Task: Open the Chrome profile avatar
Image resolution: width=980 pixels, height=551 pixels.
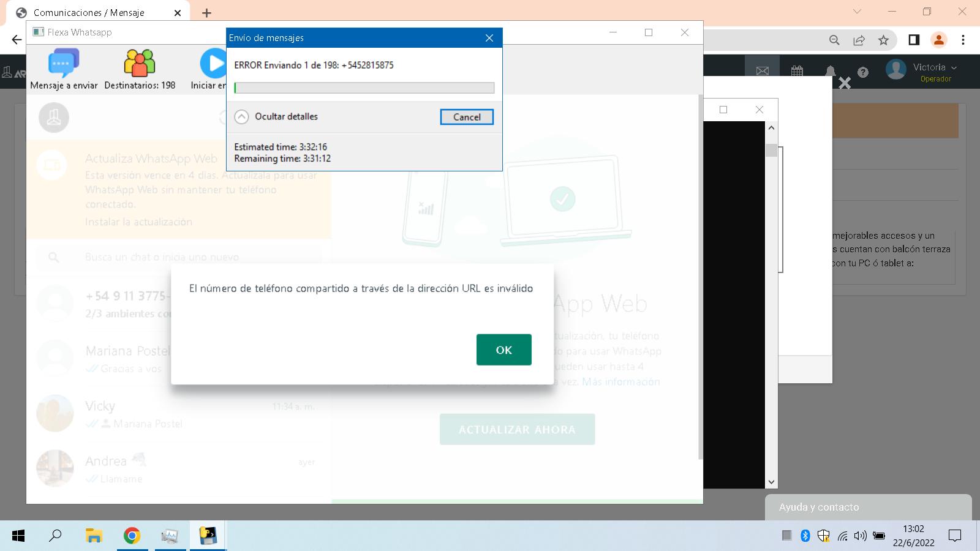Action: (x=938, y=40)
